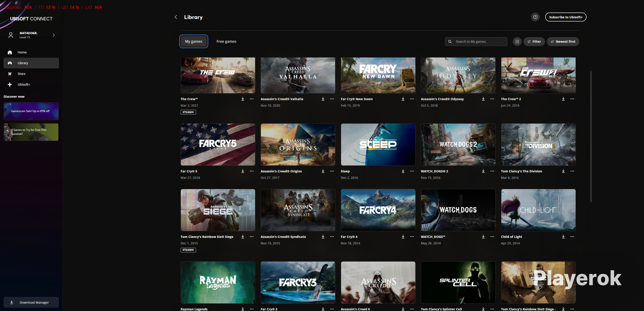The width and height of the screenshot is (644, 311).
Task: Open the 4 Games to Try for Free banner
Action: pos(31,132)
